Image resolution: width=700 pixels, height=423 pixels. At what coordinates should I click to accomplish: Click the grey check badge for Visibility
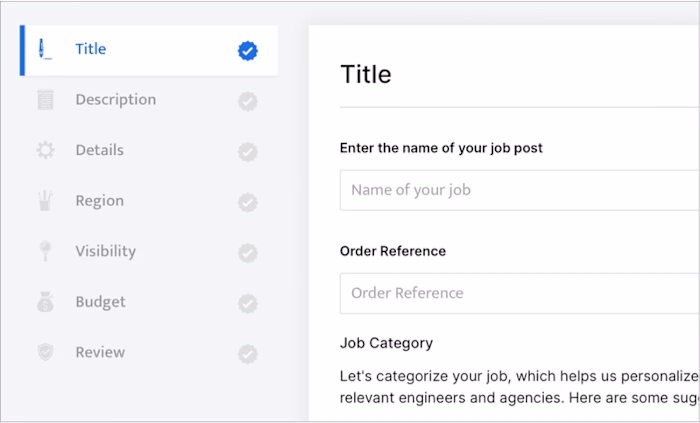(248, 252)
